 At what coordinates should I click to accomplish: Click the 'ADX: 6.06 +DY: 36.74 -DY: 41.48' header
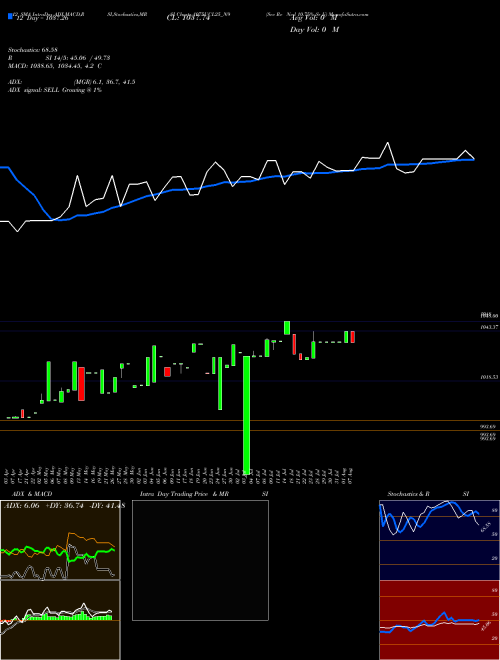point(64,506)
